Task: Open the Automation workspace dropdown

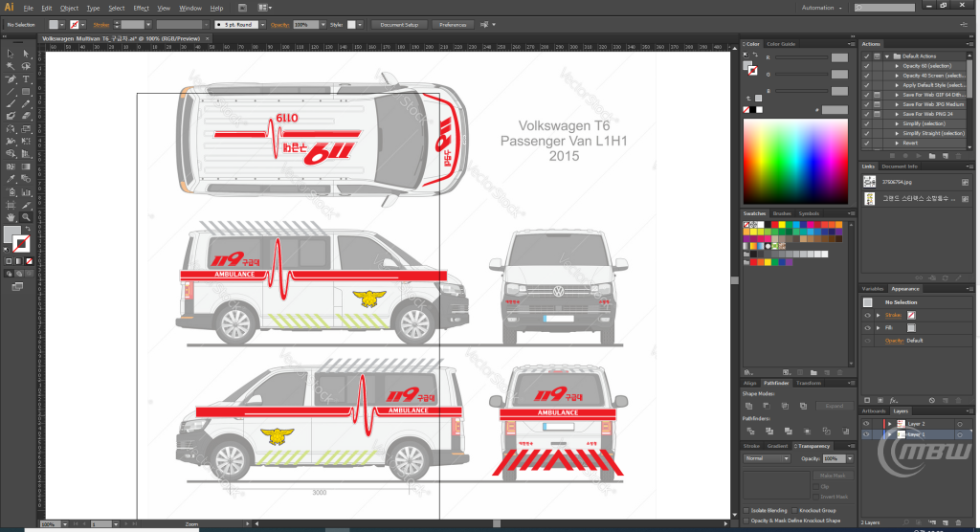Action: coord(822,8)
